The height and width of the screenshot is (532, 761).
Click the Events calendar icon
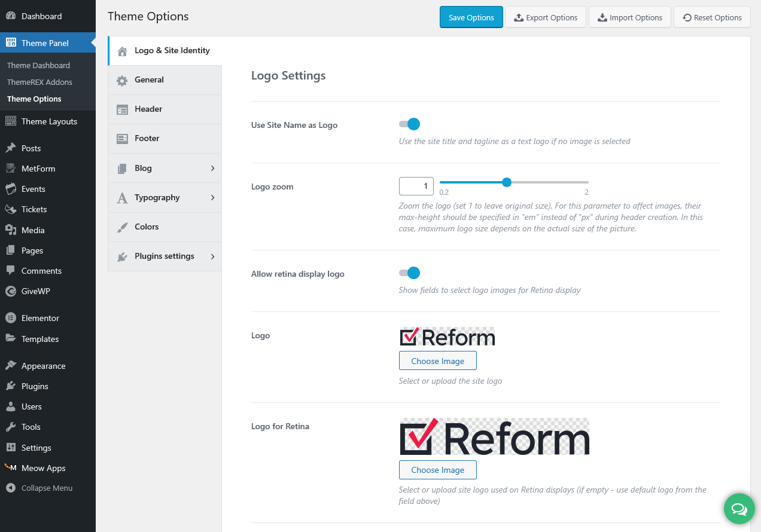11,189
